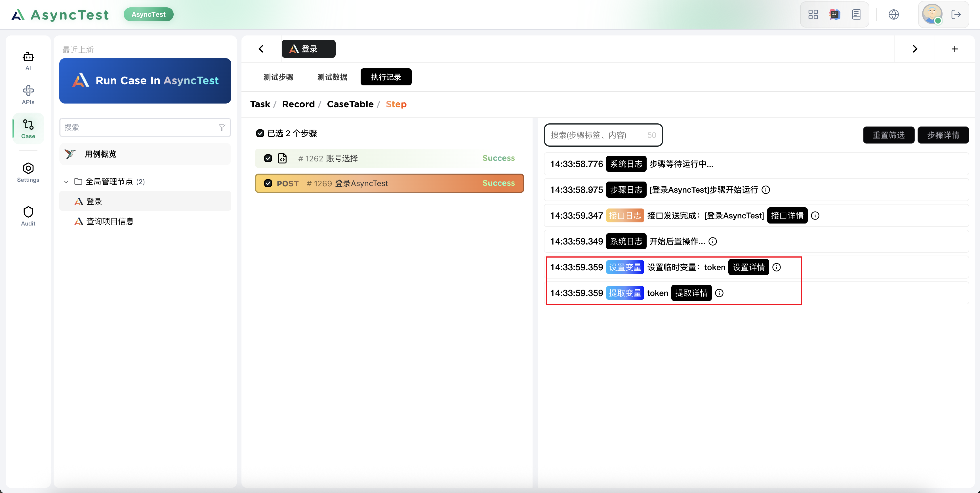Viewport: 980px width, 493px height.
Task: Click the 接口详情 button in log
Action: click(x=787, y=216)
